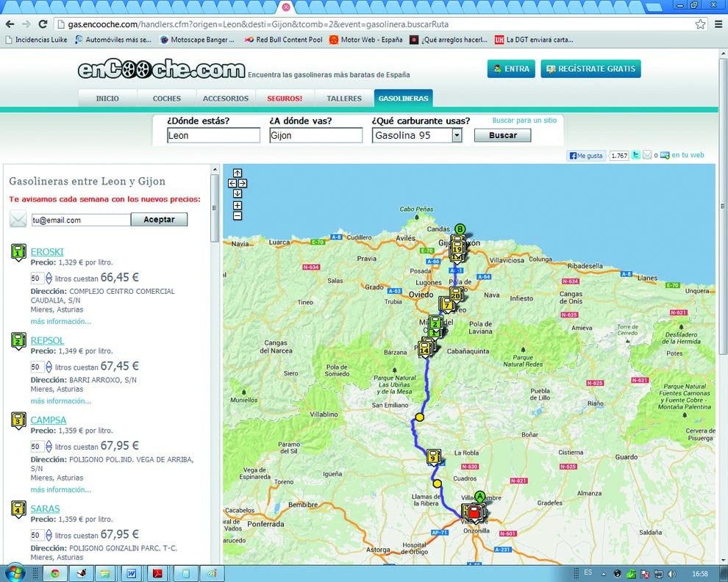Image resolution: width=728 pixels, height=582 pixels.
Task: Click the green marker A at León
Action: tap(479, 496)
